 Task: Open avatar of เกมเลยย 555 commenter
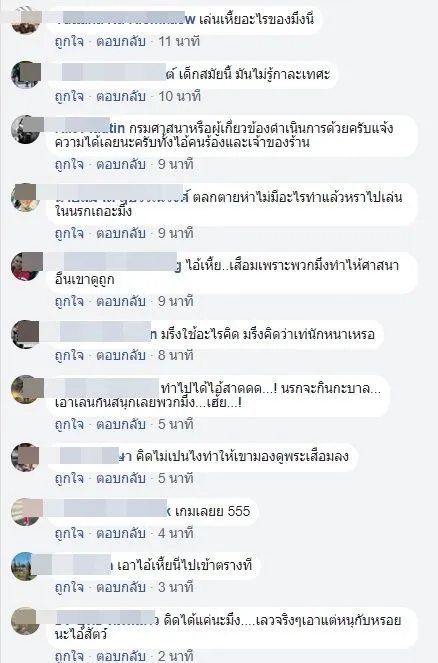pyautogui.click(x=25, y=512)
